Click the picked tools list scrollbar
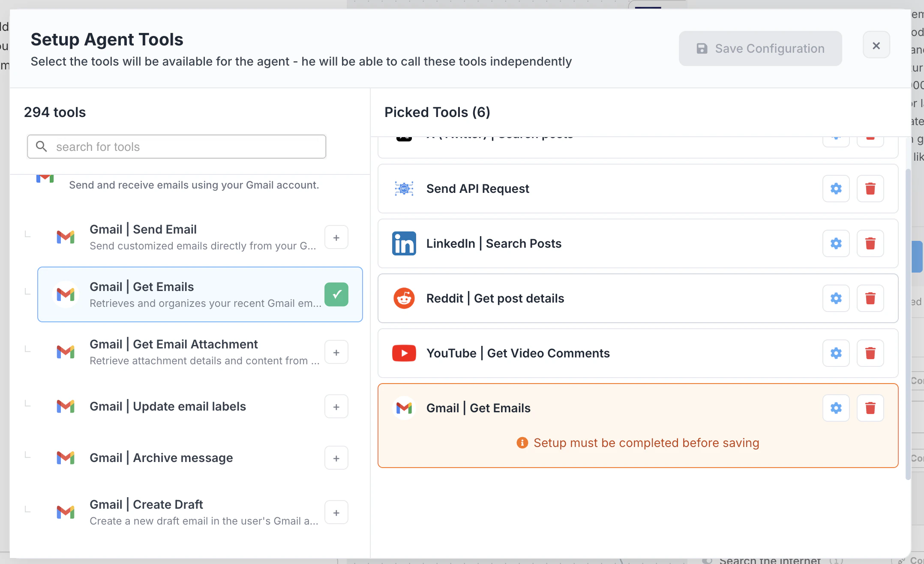924x564 pixels. 908,324
